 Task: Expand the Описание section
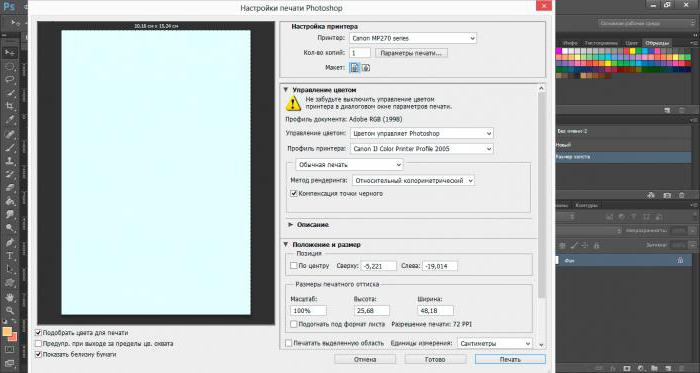point(291,225)
